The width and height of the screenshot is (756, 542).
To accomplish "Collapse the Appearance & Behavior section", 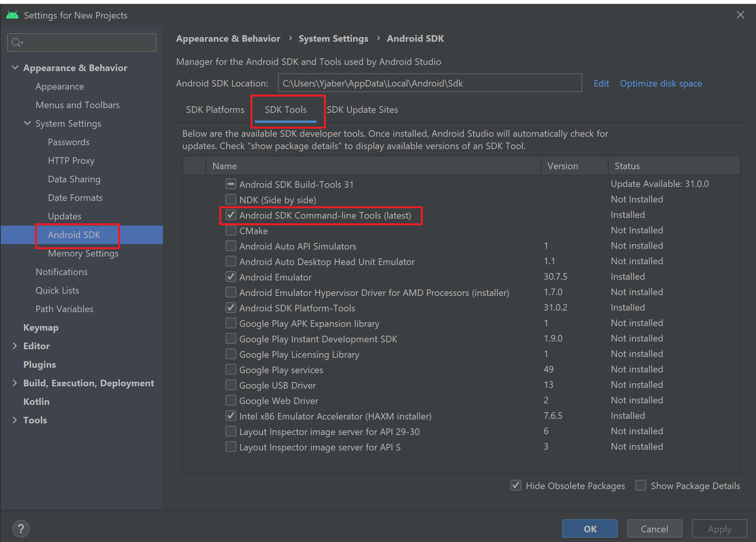I will [x=15, y=68].
